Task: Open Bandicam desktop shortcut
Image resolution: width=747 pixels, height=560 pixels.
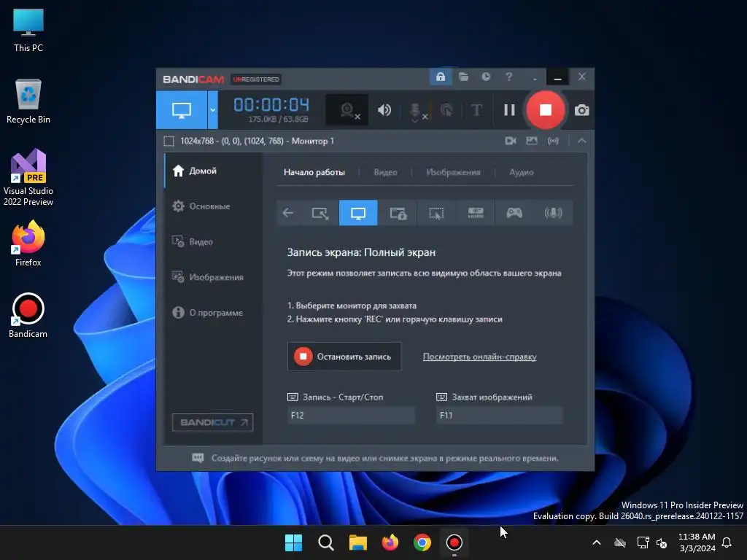Action: pyautogui.click(x=28, y=315)
